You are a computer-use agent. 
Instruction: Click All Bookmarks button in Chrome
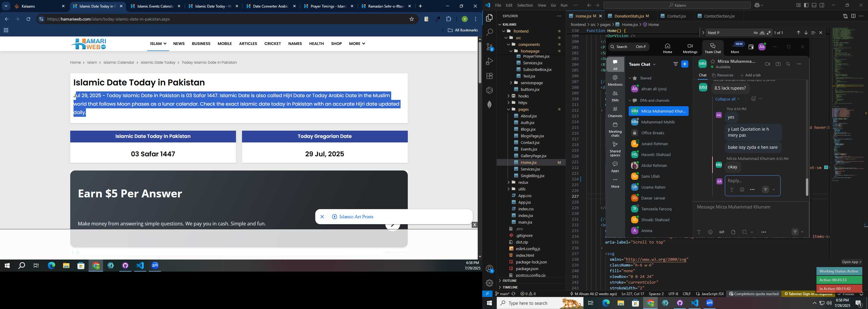pos(463,30)
